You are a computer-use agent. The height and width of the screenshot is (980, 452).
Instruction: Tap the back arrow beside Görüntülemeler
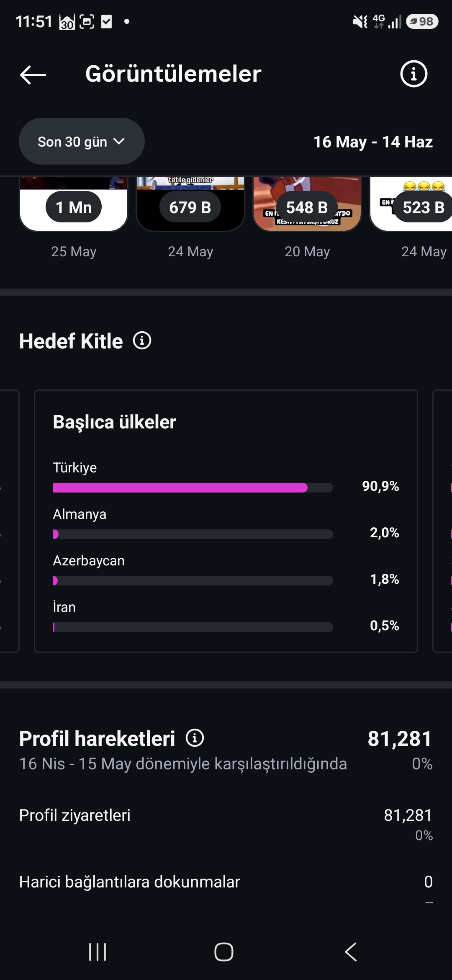point(33,75)
